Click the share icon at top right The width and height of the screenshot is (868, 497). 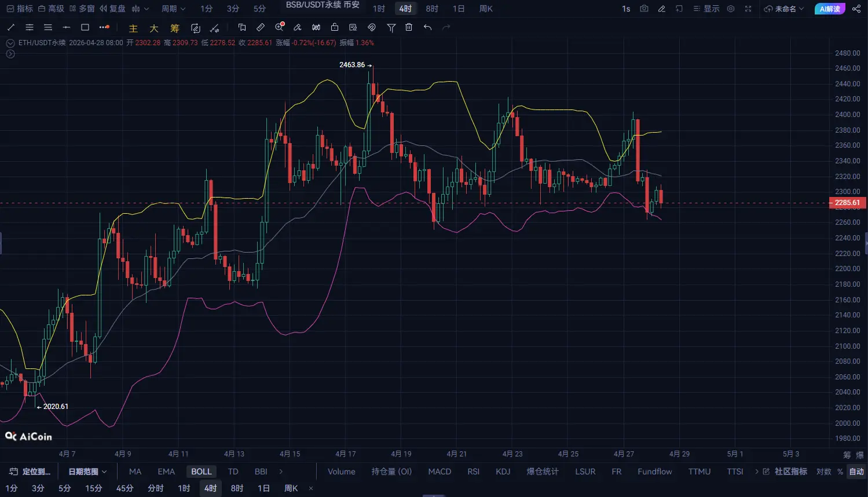pyautogui.click(x=856, y=9)
